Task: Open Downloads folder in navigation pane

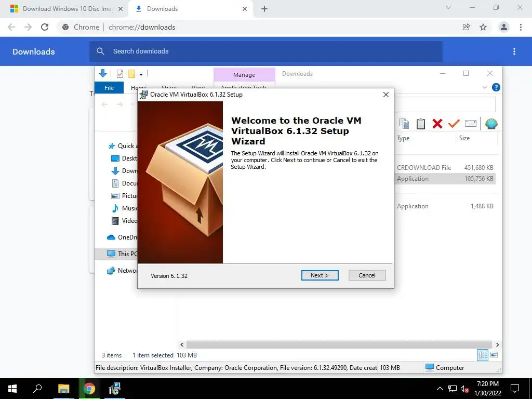Action: pyautogui.click(x=124, y=171)
